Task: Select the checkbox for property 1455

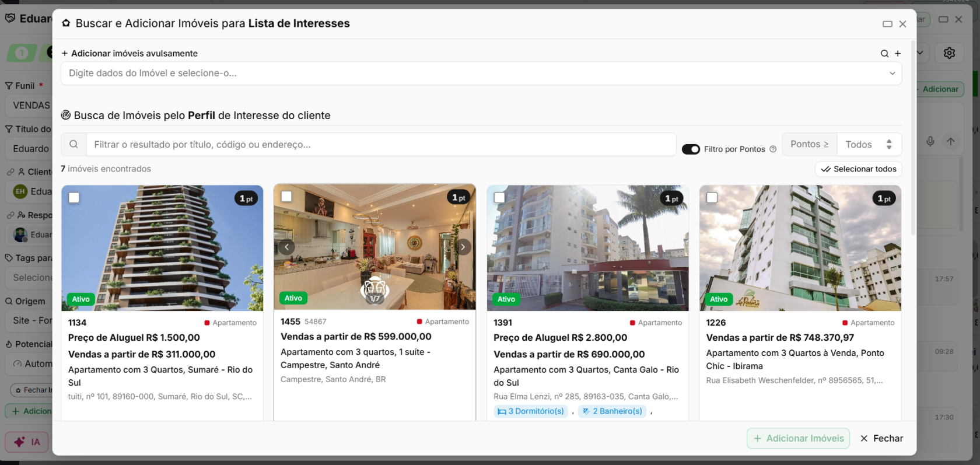Action: pos(286,197)
